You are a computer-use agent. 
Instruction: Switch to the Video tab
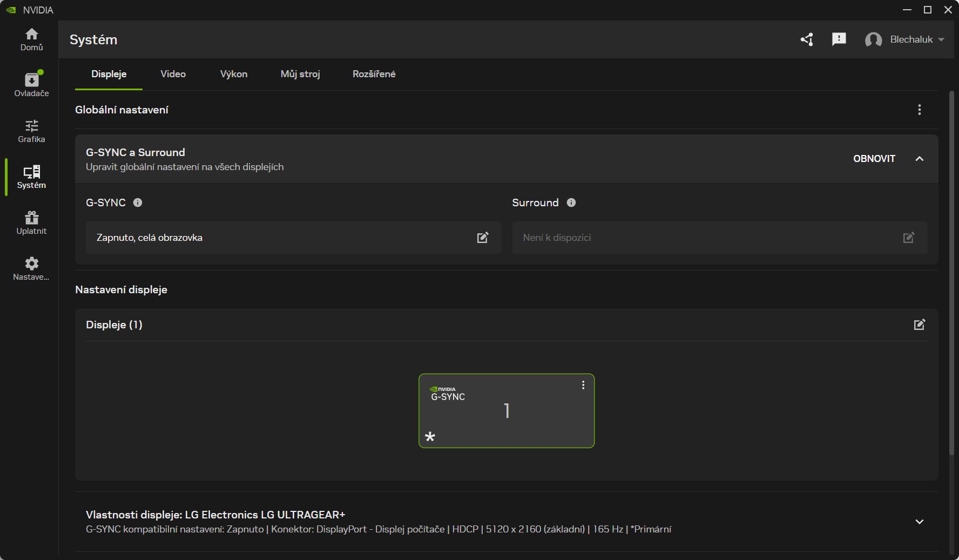point(173,74)
